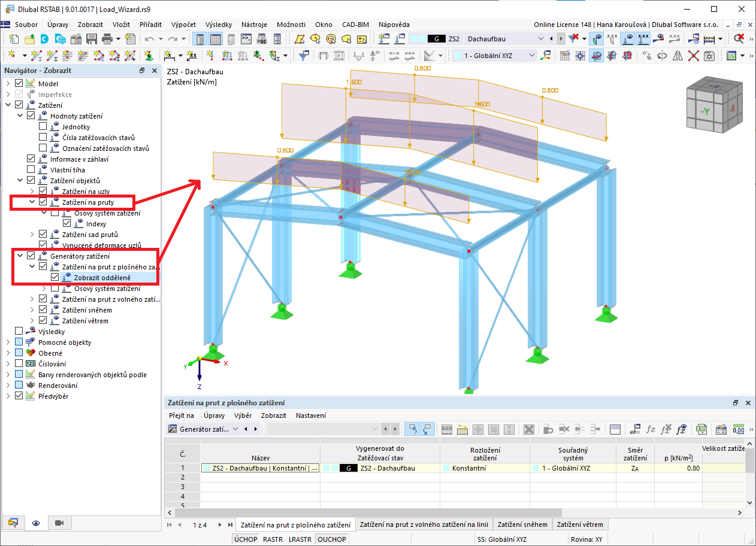This screenshot has width=756, height=546.
Task: Open Nastavení table menu
Action: 311,415
